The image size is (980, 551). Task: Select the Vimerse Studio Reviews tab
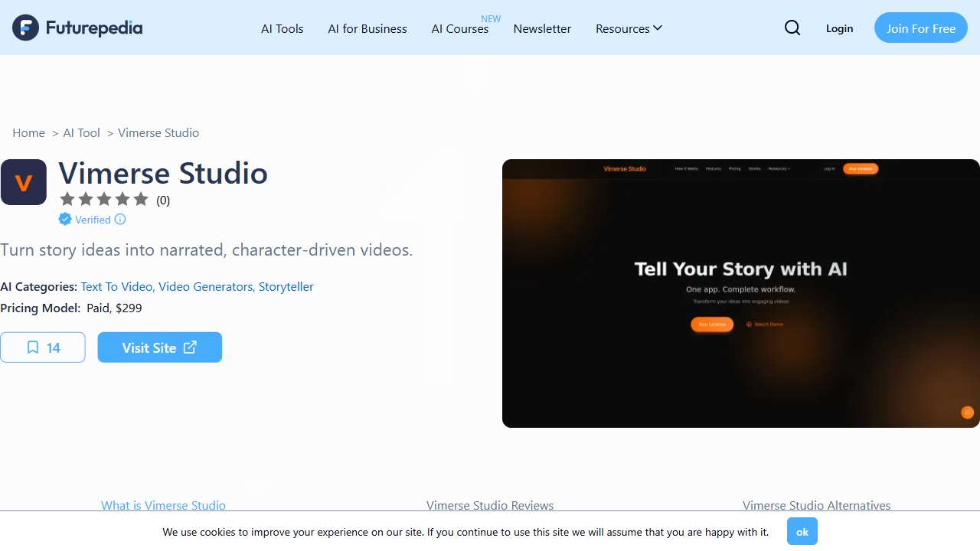click(490, 505)
